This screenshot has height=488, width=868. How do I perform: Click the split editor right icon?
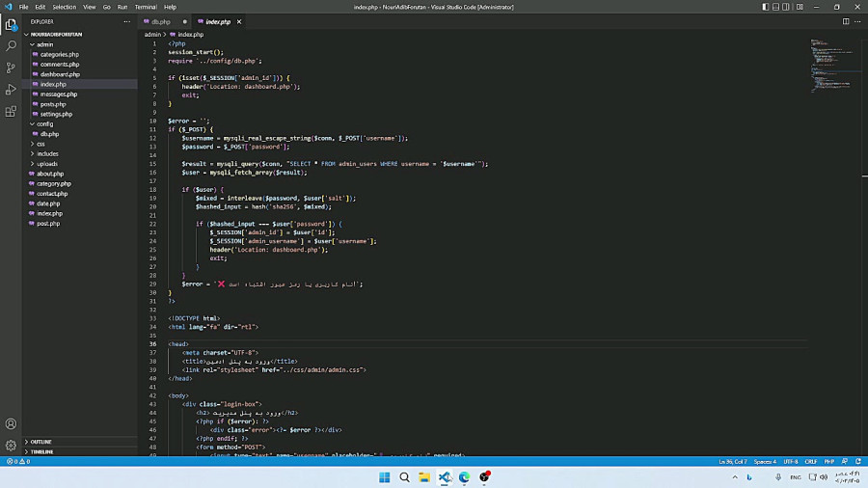point(845,21)
